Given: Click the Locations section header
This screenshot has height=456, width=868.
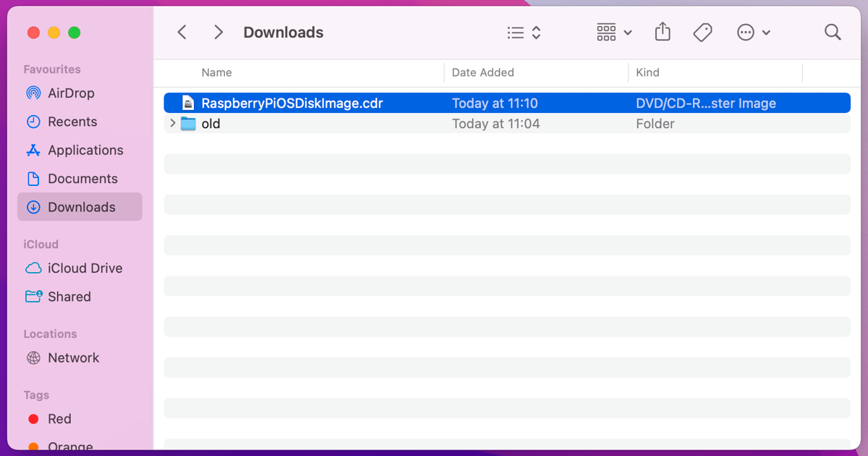Looking at the screenshot, I should [x=50, y=334].
